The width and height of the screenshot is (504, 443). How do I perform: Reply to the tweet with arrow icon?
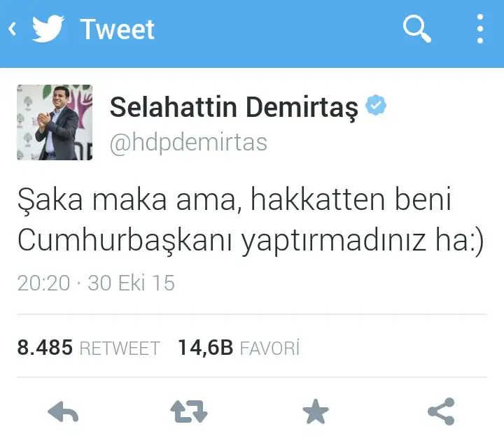point(63,412)
